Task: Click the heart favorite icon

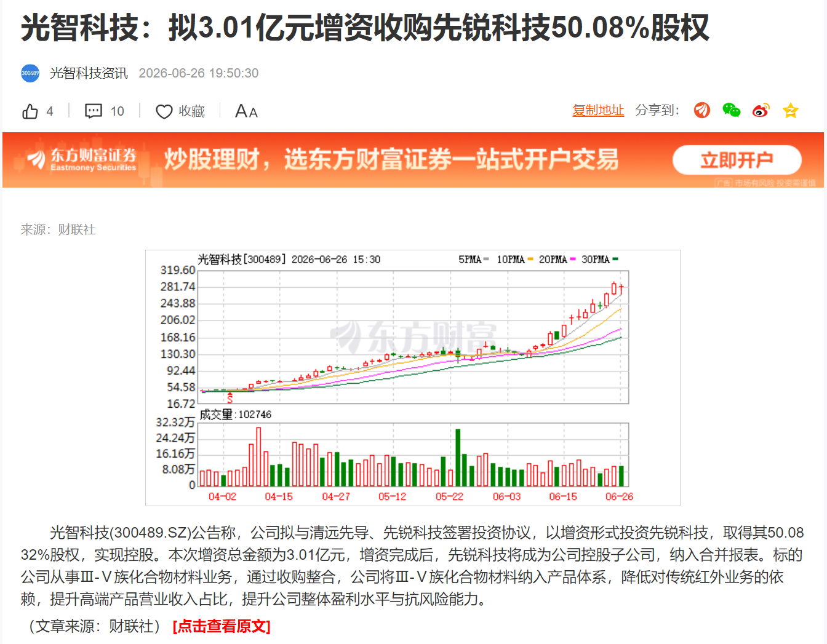Action: tap(164, 111)
